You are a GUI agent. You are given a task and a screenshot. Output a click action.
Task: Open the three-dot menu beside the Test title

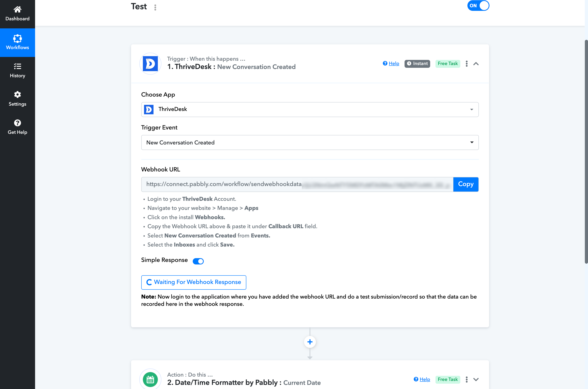(155, 7)
